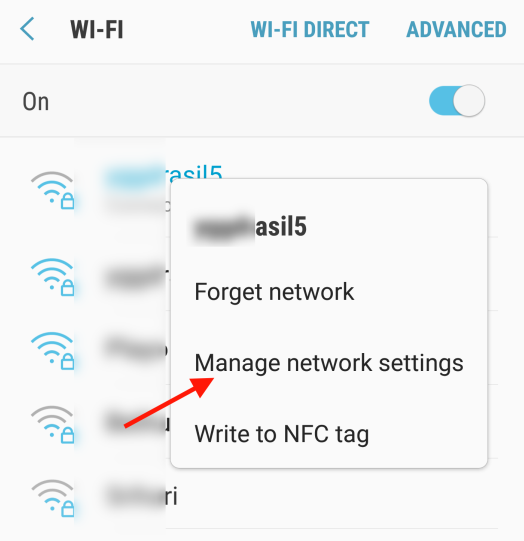The height and width of the screenshot is (541, 524).
Task: Tap the last network's Wi-Fi signal icon
Action: 52,498
